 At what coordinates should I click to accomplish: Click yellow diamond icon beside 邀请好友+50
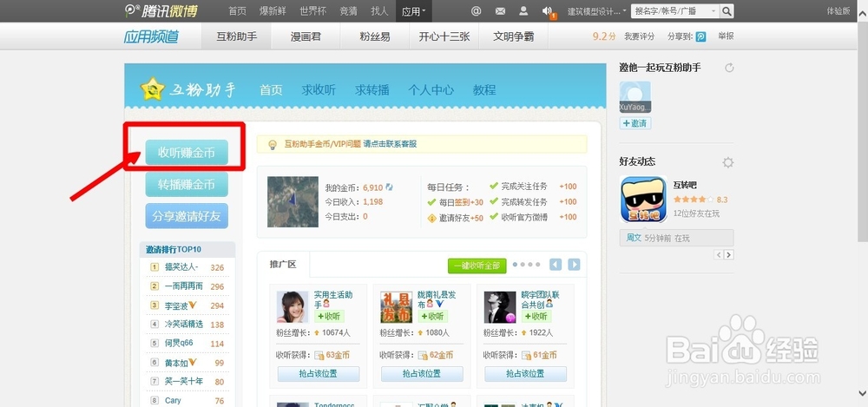[432, 218]
